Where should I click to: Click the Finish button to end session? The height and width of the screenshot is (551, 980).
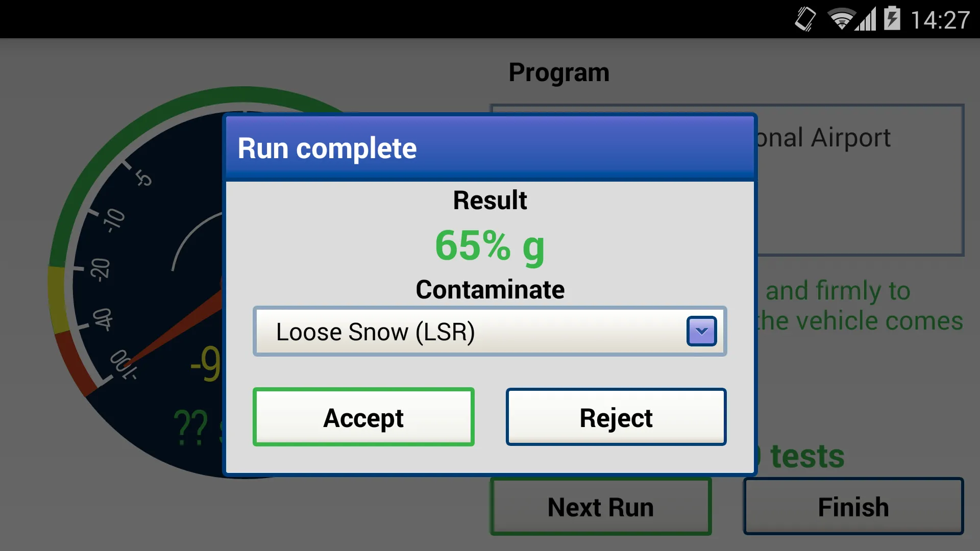pos(853,506)
